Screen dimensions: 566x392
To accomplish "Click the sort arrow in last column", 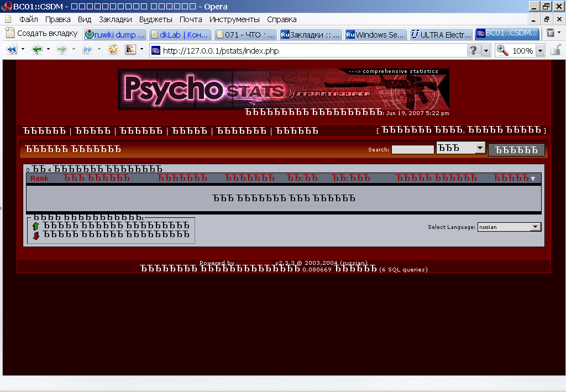I will tap(533, 179).
